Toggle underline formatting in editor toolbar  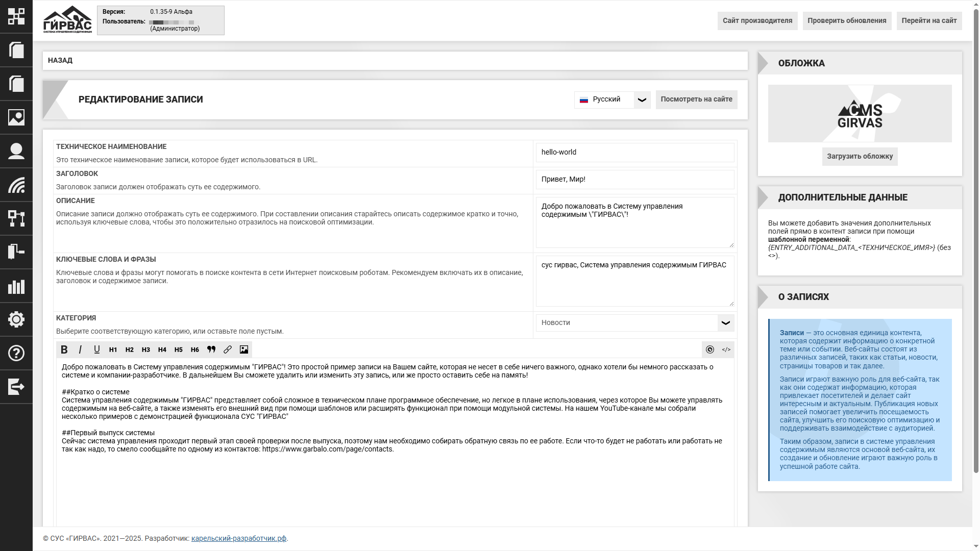tap(97, 349)
